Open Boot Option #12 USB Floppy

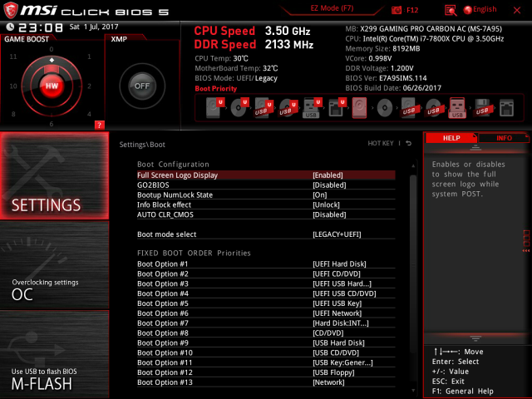(x=266, y=372)
